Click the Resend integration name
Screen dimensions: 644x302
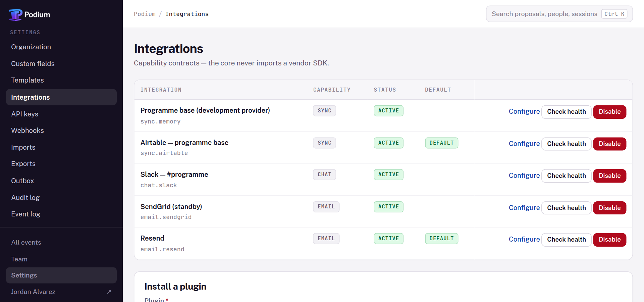[x=152, y=238]
